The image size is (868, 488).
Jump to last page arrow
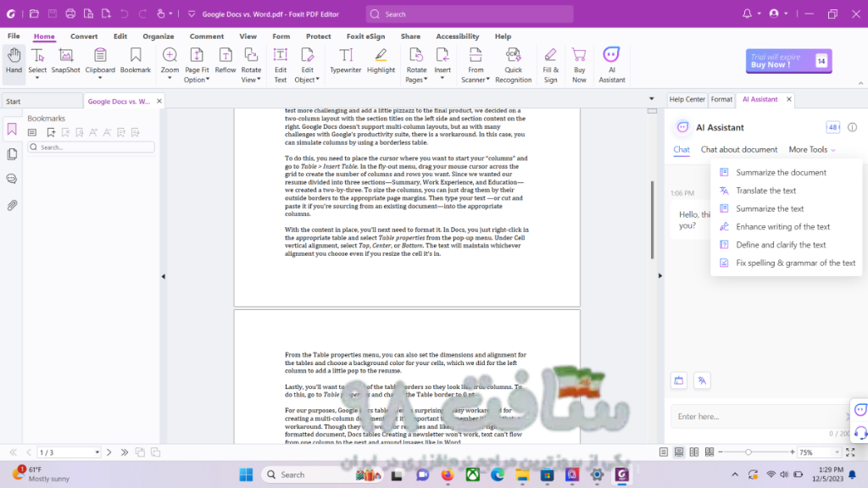pyautogui.click(x=125, y=452)
